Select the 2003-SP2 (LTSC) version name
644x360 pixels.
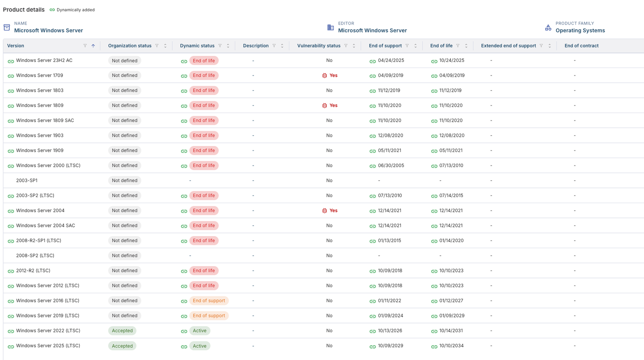35,195
